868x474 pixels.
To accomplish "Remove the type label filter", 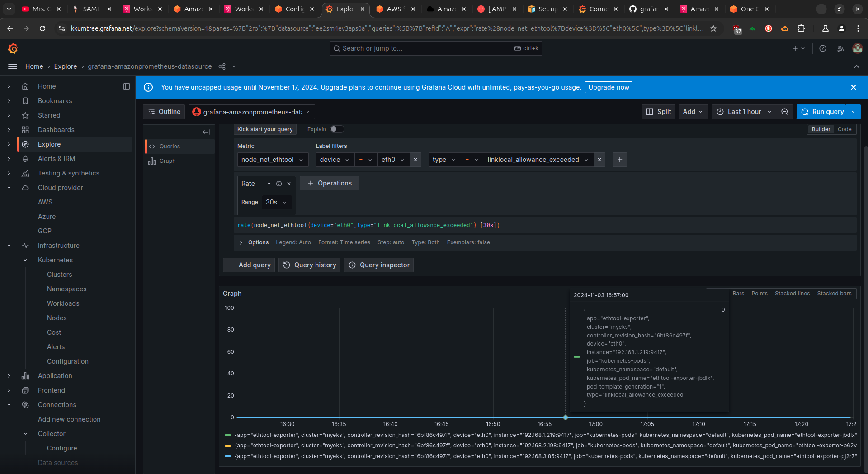I will click(599, 160).
